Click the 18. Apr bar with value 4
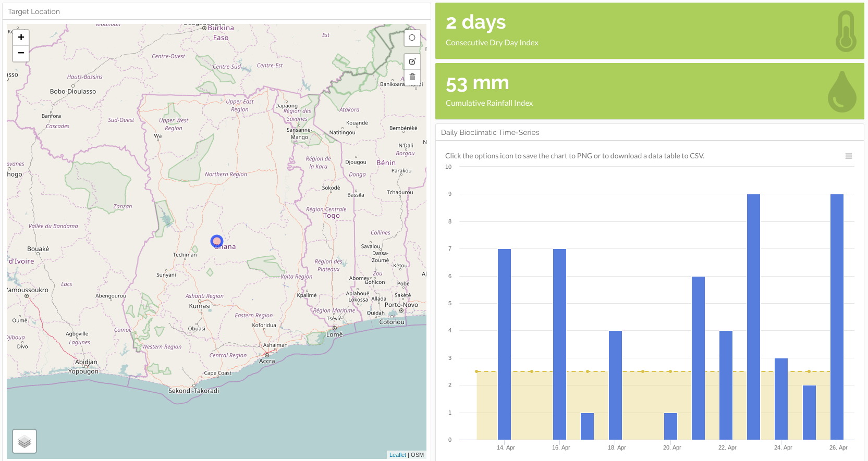868x461 pixels. coord(615,385)
